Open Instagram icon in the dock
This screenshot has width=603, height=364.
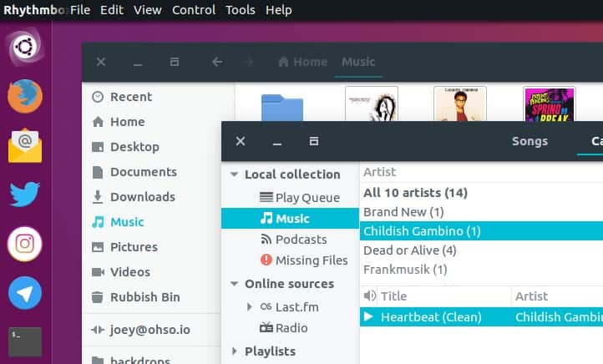coord(24,244)
